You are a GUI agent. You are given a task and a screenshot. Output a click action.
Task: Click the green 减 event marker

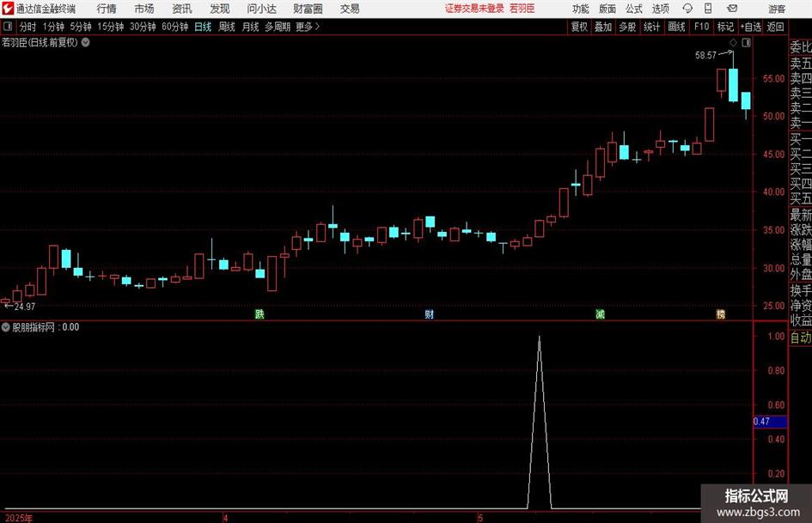[x=600, y=314]
